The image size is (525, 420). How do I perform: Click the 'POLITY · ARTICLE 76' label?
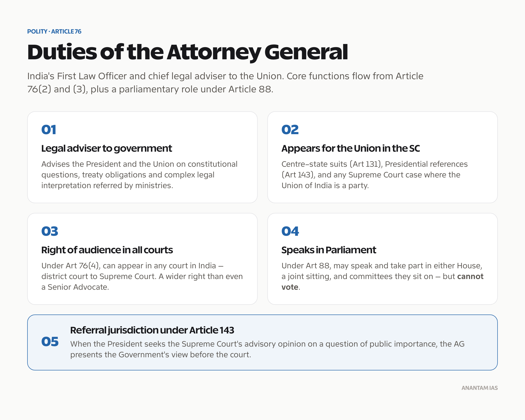pos(54,31)
